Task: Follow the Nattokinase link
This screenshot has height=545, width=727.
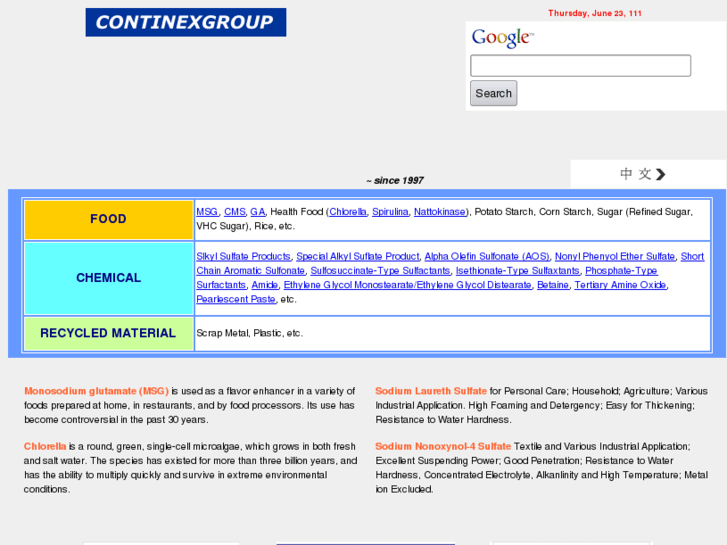Action: (440, 212)
